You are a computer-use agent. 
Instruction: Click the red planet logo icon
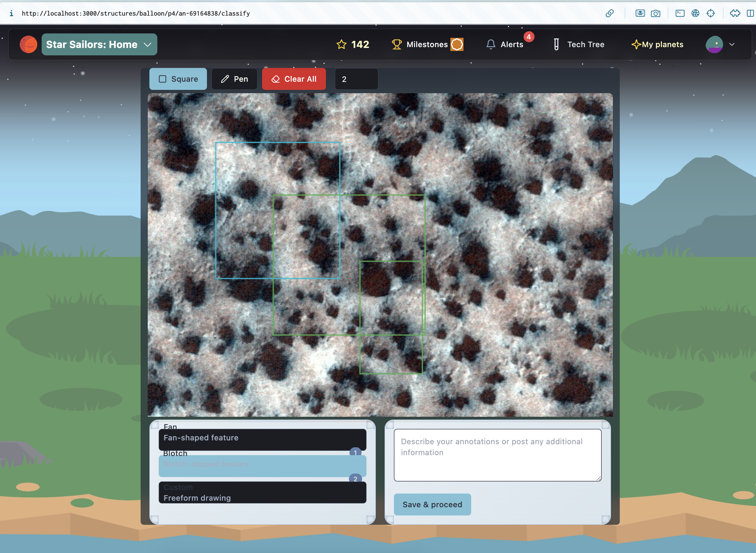pos(28,44)
